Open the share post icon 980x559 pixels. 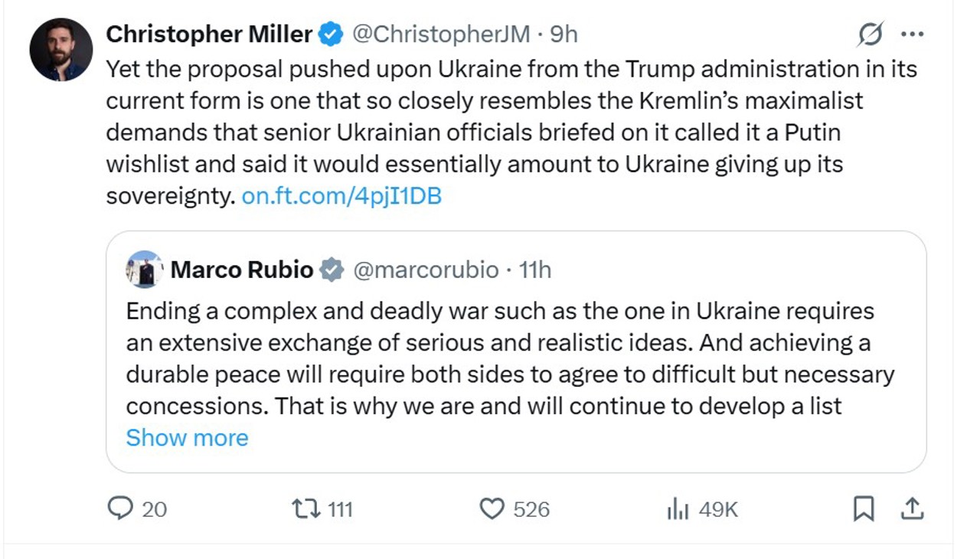click(912, 508)
